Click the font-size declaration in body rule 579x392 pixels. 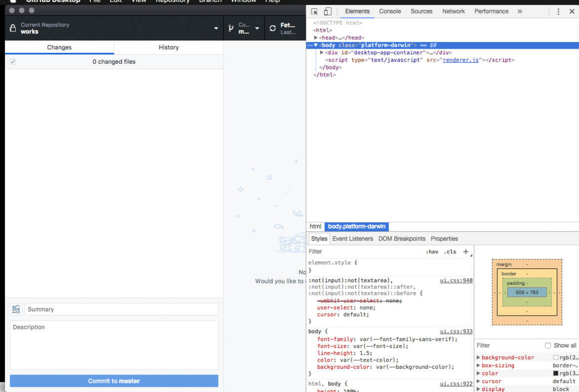click(x=362, y=346)
